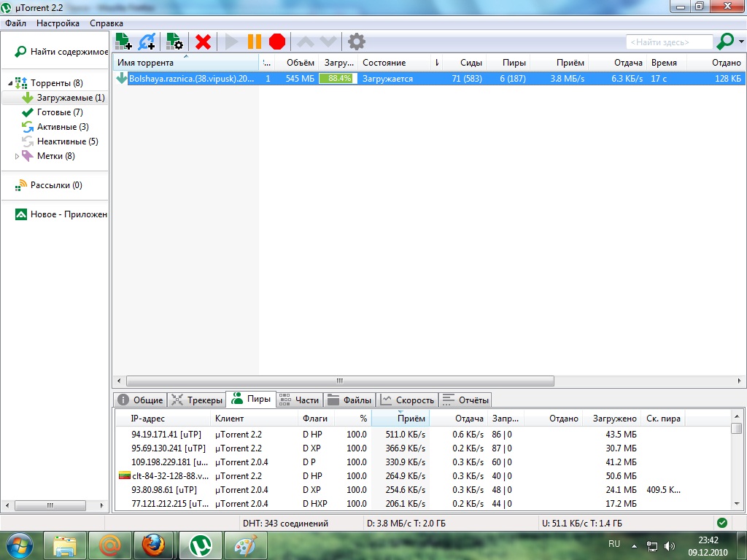This screenshot has height=560, width=747.
Task: Select Загружаемые (1) category
Action: (x=63, y=98)
